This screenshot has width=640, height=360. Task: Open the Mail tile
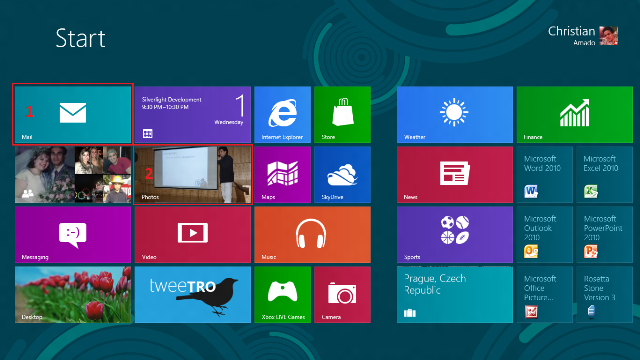pyautogui.click(x=73, y=114)
